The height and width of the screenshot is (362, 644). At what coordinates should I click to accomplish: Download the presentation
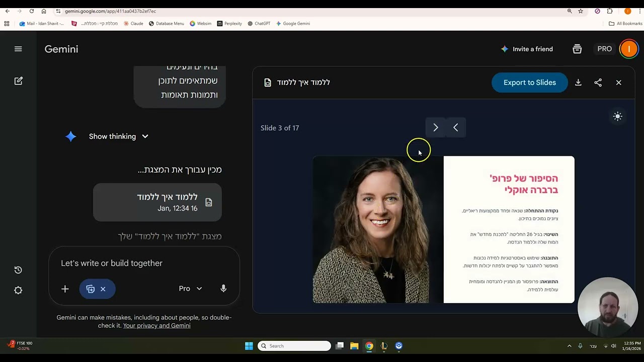point(578,82)
